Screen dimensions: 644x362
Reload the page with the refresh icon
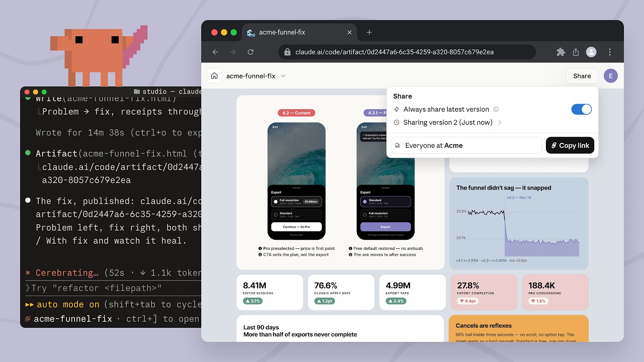click(251, 52)
